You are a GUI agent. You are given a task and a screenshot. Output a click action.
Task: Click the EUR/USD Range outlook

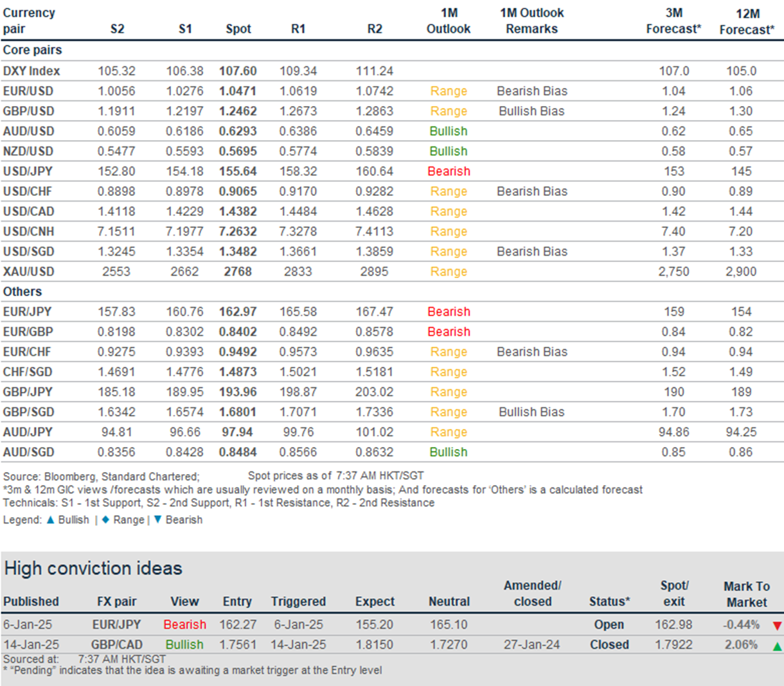pyautogui.click(x=449, y=91)
